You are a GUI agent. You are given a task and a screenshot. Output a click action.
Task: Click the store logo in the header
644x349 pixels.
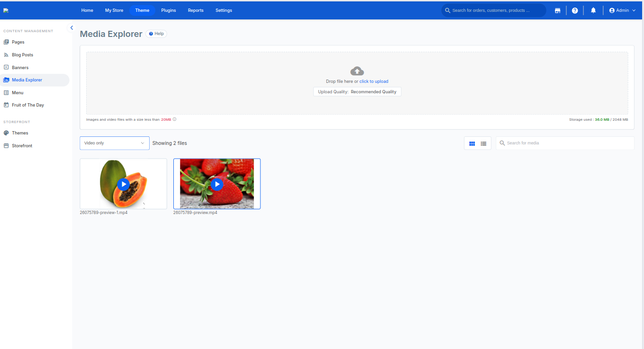tap(6, 10)
